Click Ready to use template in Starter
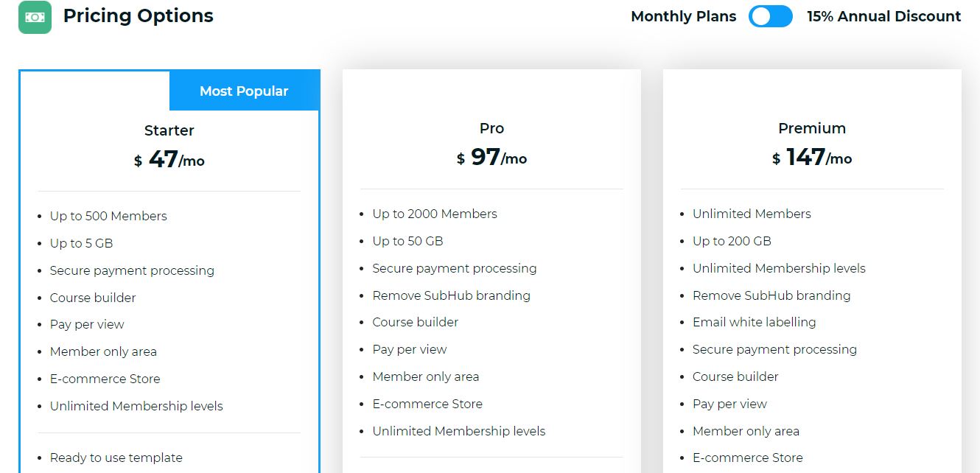Viewport: 980px width, 473px height. pyautogui.click(x=116, y=458)
